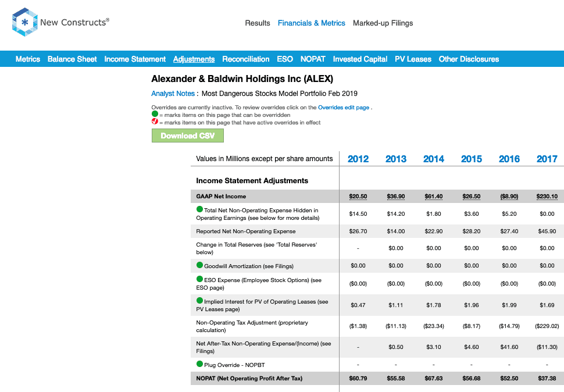The height and width of the screenshot is (392, 564).
Task: Click the NOPAT (Net Operating Profit After Tax) label
Action: pos(249,379)
